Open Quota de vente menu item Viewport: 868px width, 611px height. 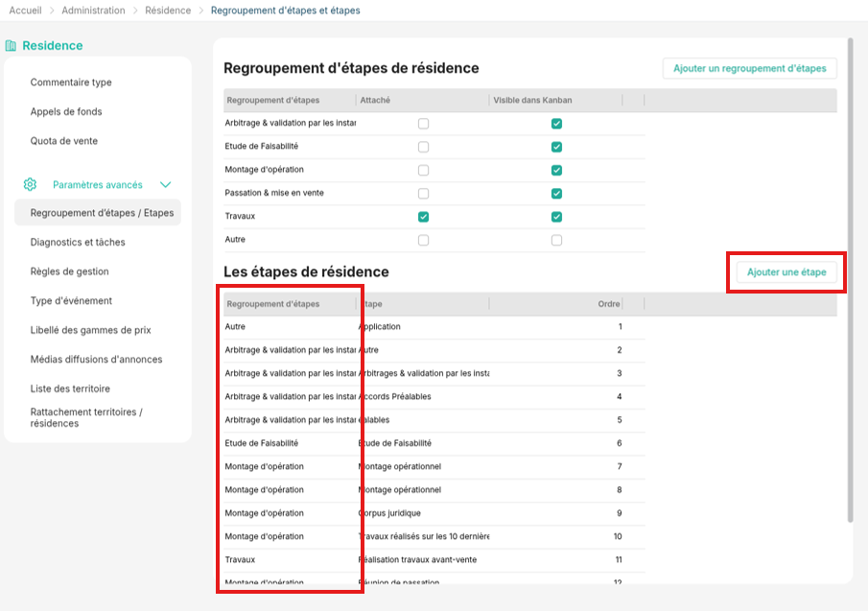click(x=63, y=141)
